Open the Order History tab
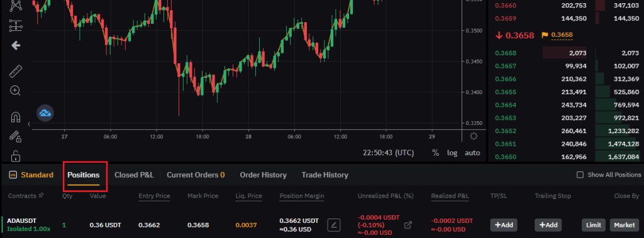Image resolution: width=644 pixels, height=238 pixels. coord(264,175)
